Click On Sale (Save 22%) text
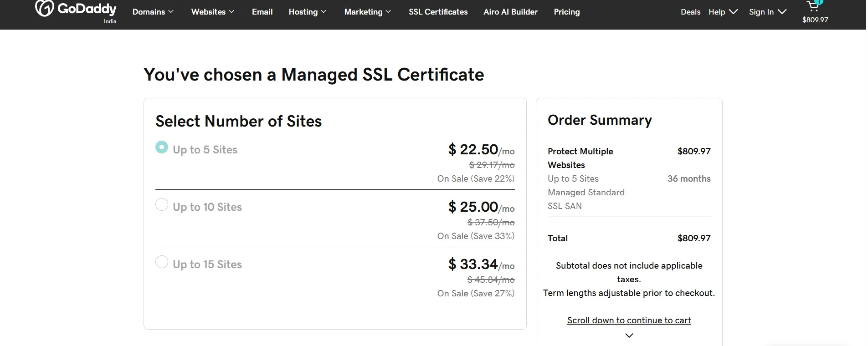This screenshot has height=346, width=868. pyautogui.click(x=476, y=178)
